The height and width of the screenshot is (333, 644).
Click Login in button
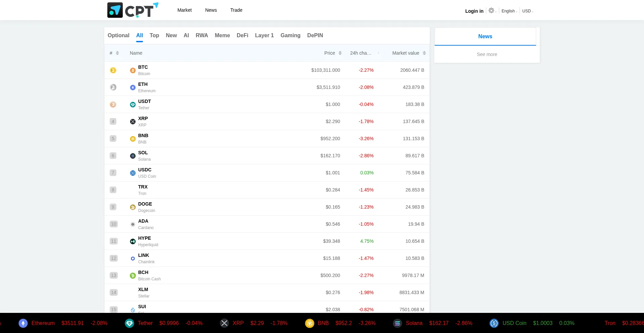(474, 11)
